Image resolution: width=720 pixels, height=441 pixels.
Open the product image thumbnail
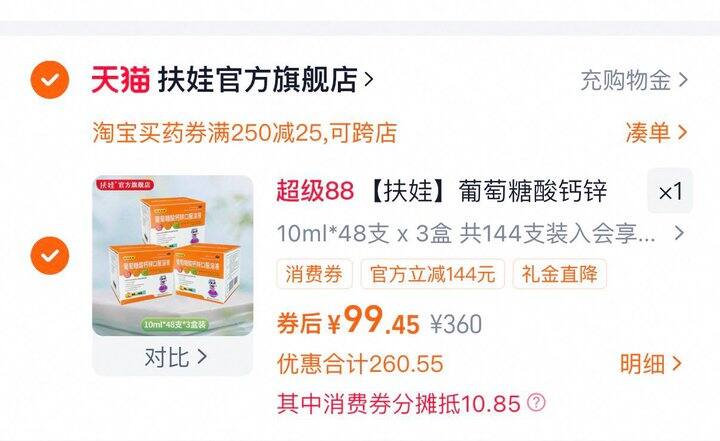point(173,256)
